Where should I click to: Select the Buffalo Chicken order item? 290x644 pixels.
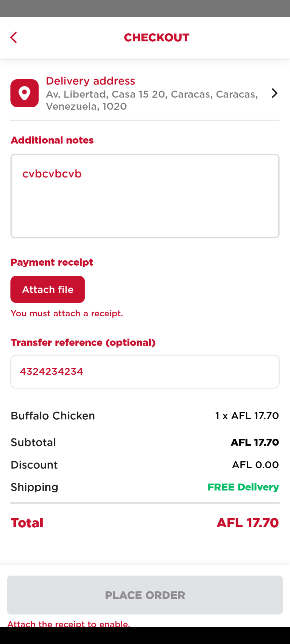point(53,416)
